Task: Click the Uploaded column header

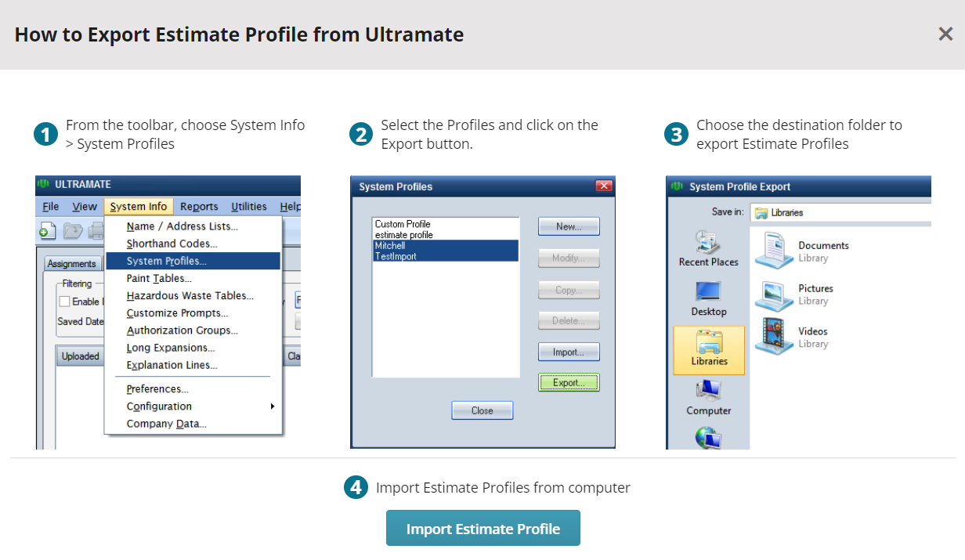Action: tap(81, 356)
